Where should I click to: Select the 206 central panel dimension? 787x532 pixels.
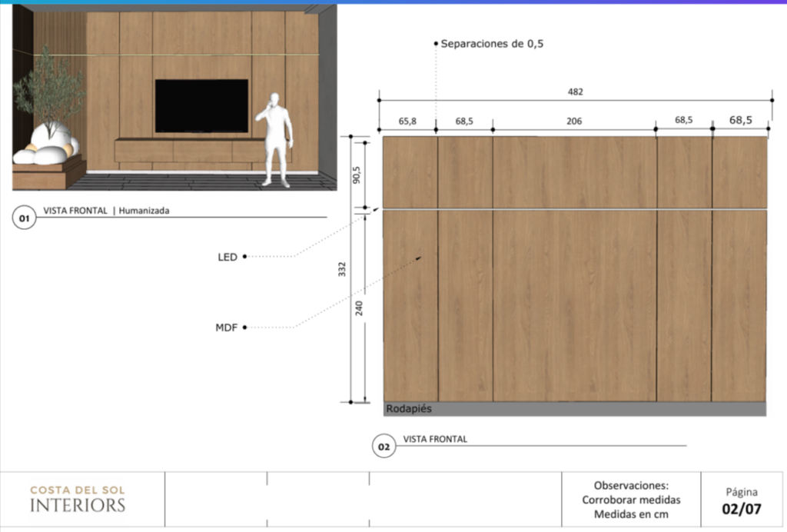click(574, 121)
